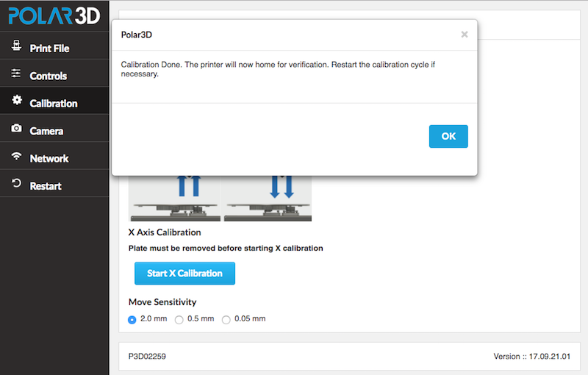Click the Calibration gear icon
The image size is (588, 375).
tap(16, 100)
